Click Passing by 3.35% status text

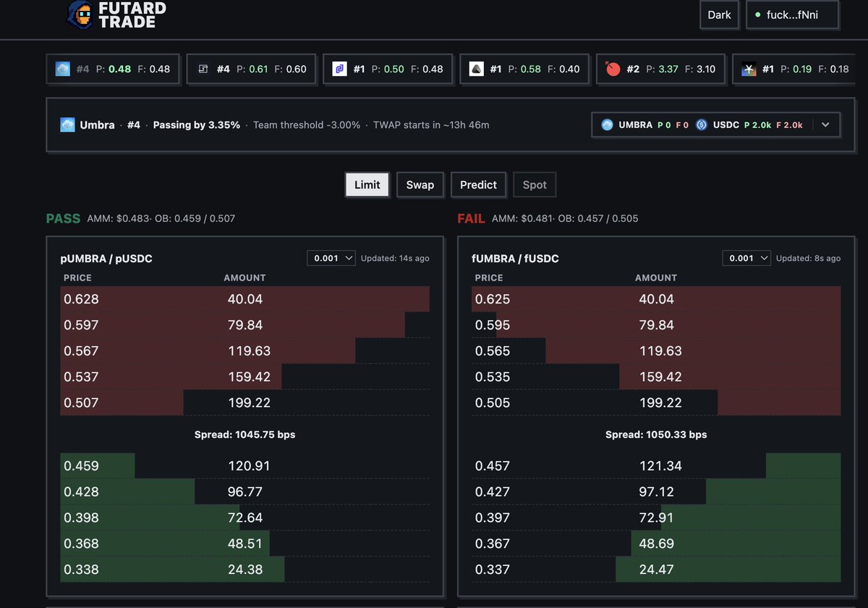click(x=197, y=125)
